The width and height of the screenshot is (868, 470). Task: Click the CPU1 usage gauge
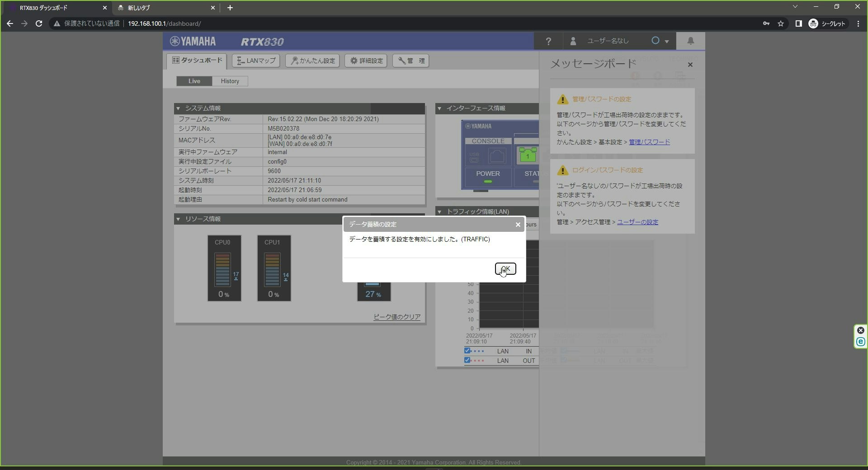[274, 268]
